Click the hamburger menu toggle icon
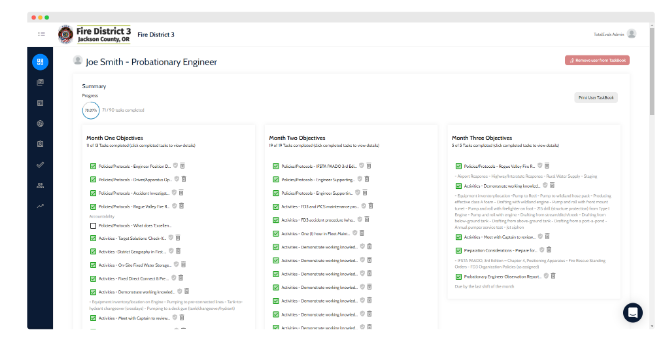 click(41, 34)
